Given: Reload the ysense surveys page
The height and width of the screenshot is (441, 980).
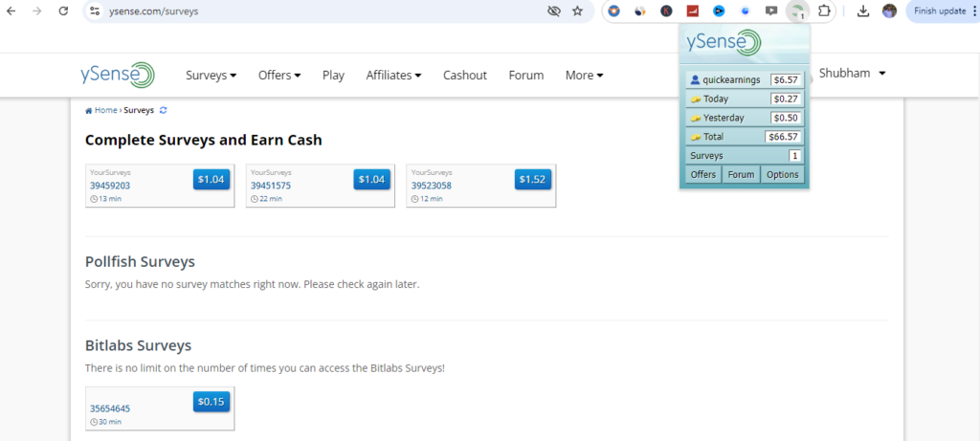Looking at the screenshot, I should pos(63,11).
